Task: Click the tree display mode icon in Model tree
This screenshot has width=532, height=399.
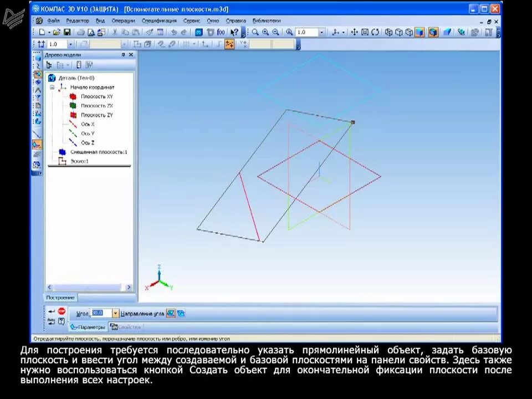Action: pos(49,65)
